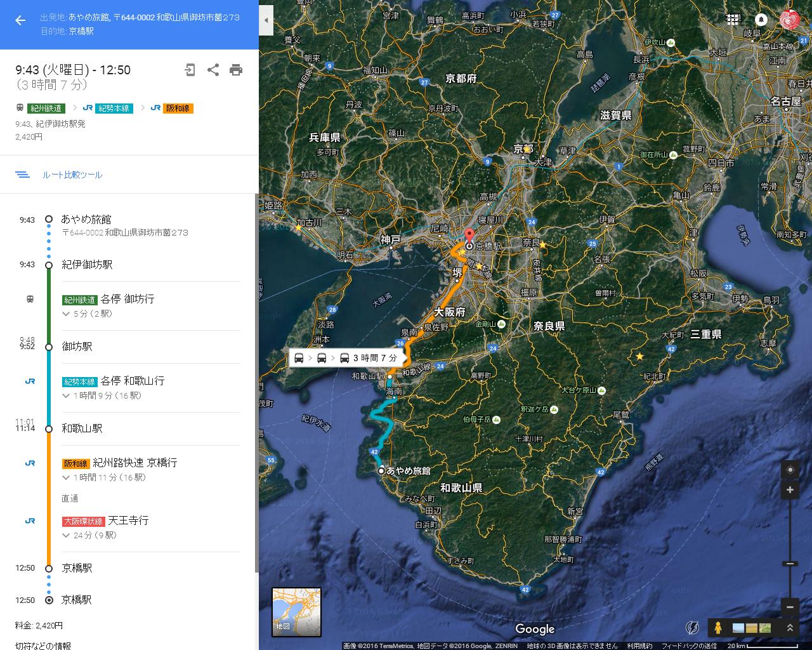The height and width of the screenshot is (650, 812).
Task: Click フィードバックの送信 in the map footer
Action: 689,646
